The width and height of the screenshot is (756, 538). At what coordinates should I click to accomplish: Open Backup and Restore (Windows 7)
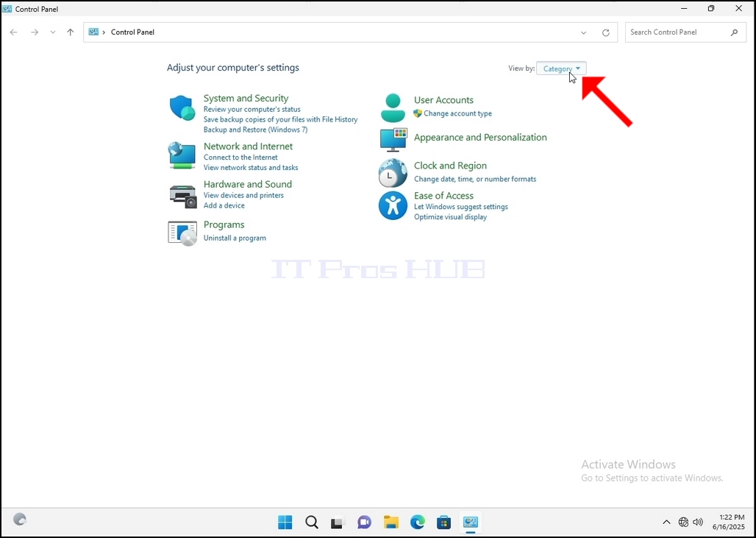255,130
